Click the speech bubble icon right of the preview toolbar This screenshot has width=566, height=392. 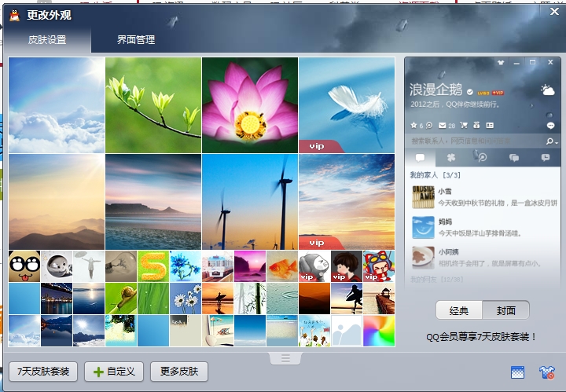point(550,126)
